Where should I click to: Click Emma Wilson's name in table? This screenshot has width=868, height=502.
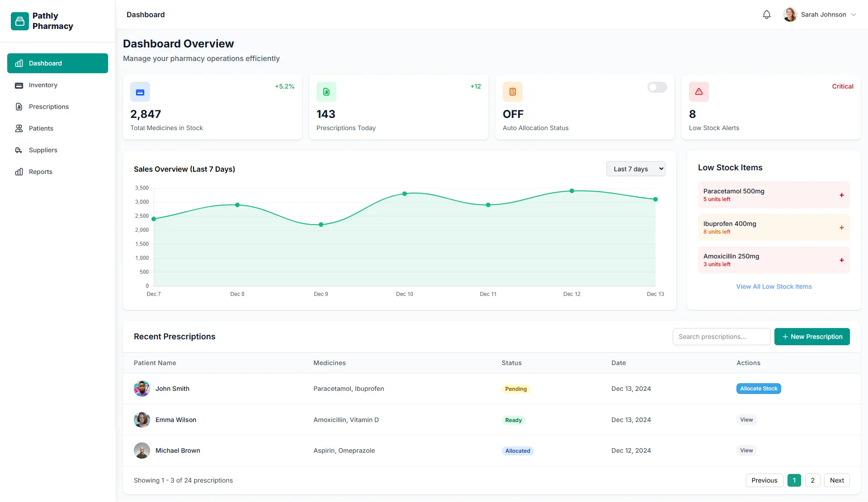pos(176,420)
